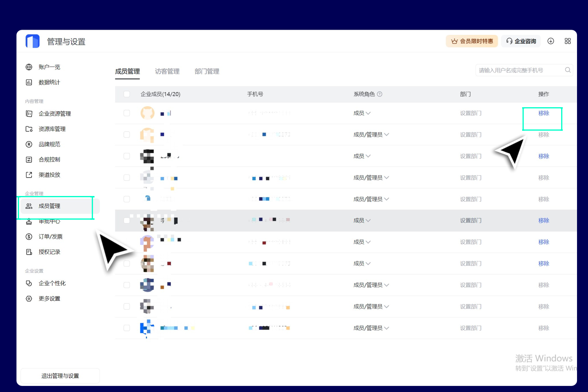Screen dimensions: 588x392
Task: Open the apps grid icon
Action: point(567,41)
